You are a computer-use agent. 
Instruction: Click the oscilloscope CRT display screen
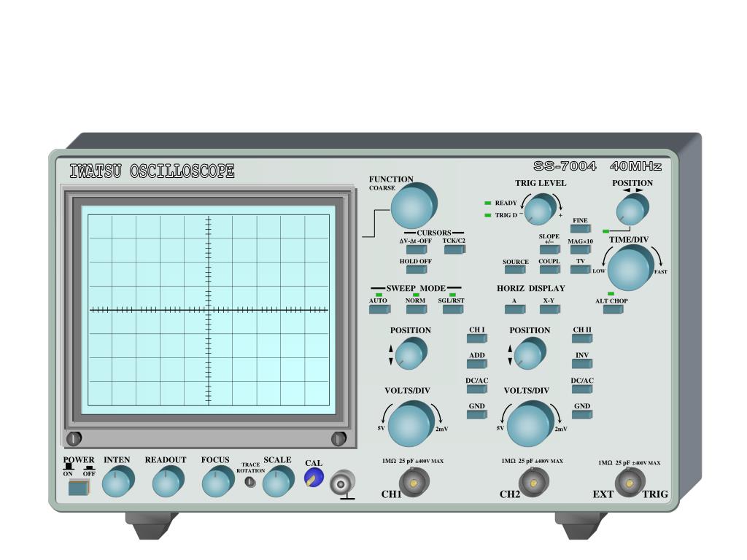(x=209, y=310)
